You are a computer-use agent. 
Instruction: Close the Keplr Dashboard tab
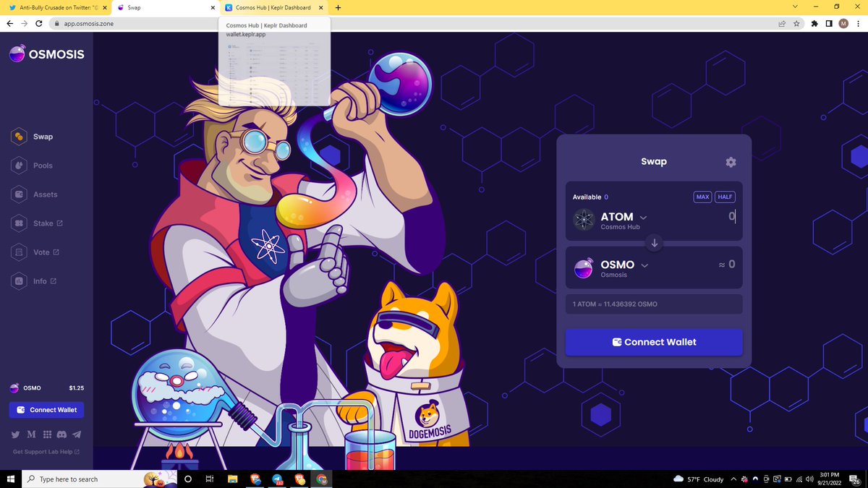(321, 7)
